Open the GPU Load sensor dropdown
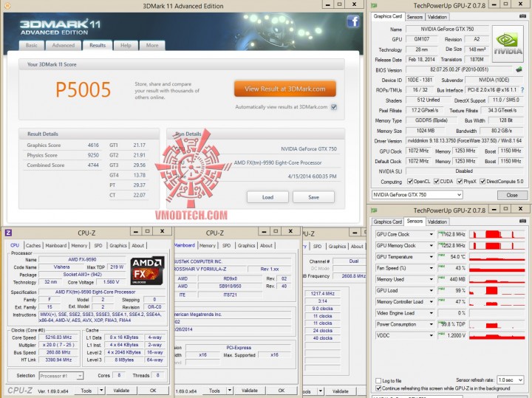The width and height of the screenshot is (532, 398). coord(432,290)
